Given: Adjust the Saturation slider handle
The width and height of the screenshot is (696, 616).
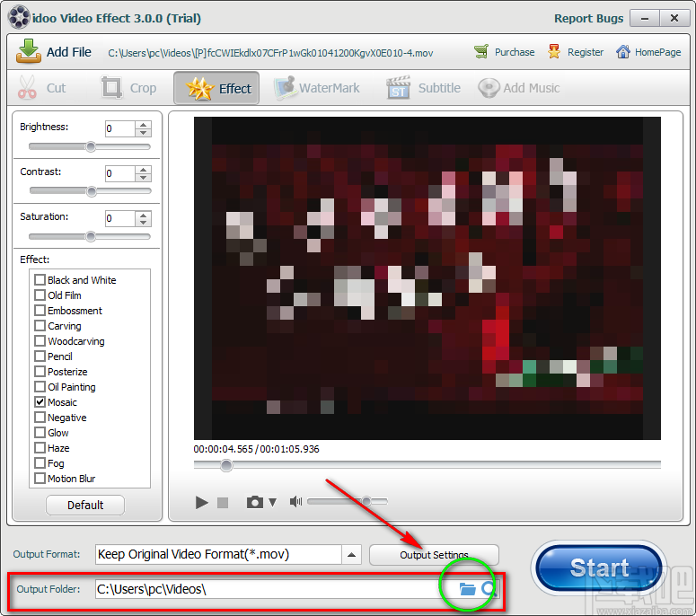Looking at the screenshot, I should pos(91,236).
